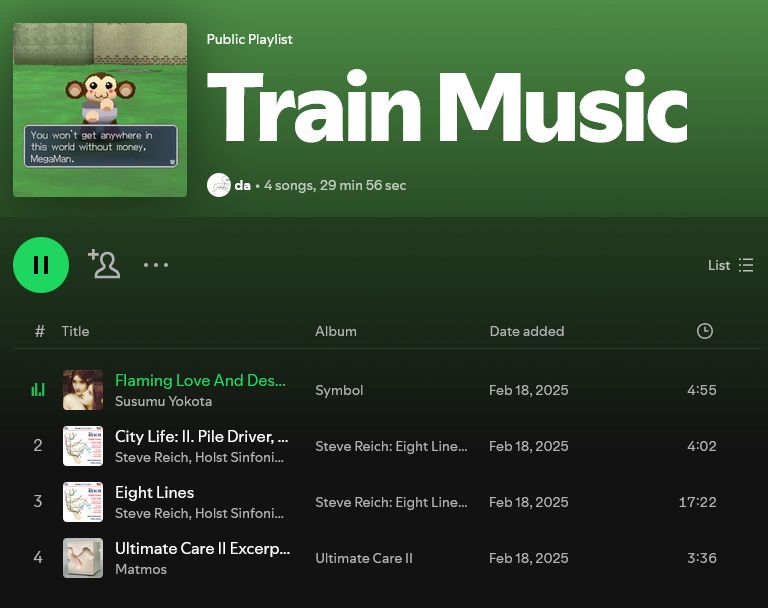The image size is (768, 608).
Task: Open artists under Eight Lines track
Action: coord(199,513)
